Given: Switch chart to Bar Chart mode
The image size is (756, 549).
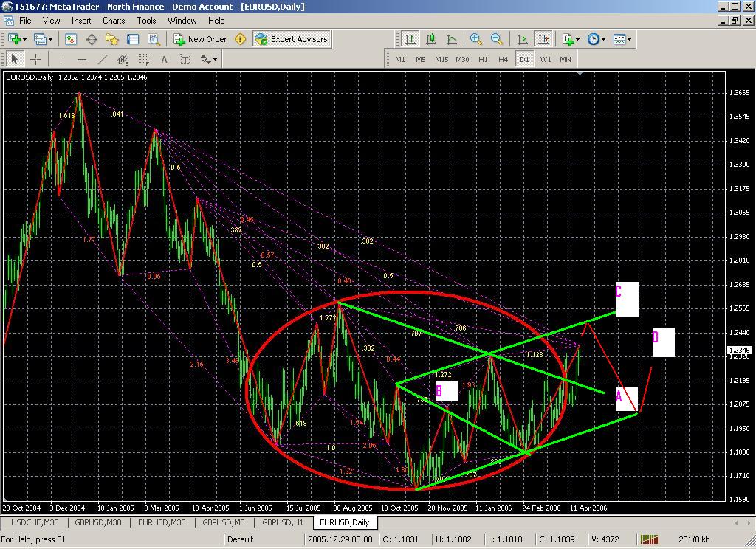Looking at the screenshot, I should tap(410, 40).
